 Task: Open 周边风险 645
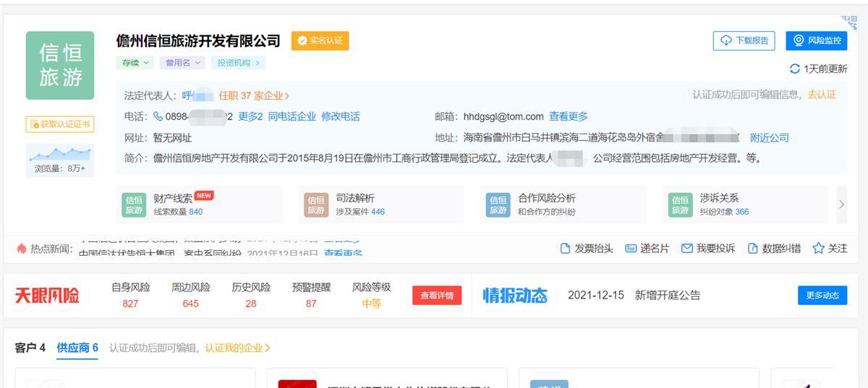pyautogui.click(x=190, y=295)
